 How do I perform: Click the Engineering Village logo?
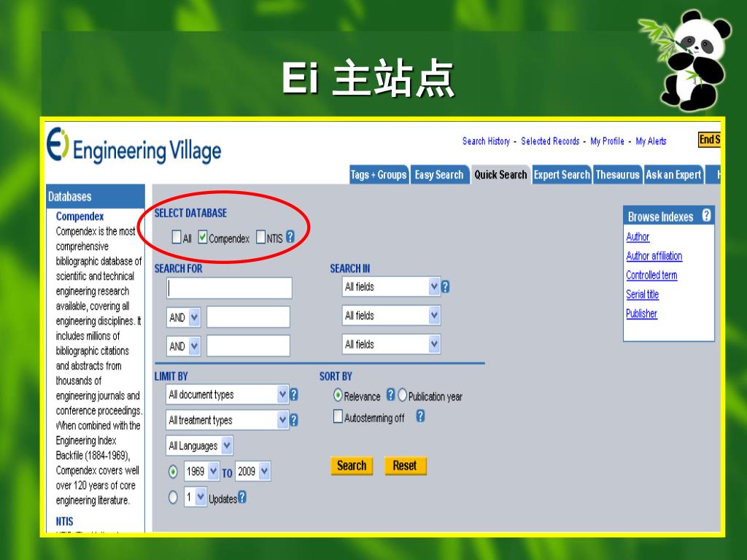point(134,146)
